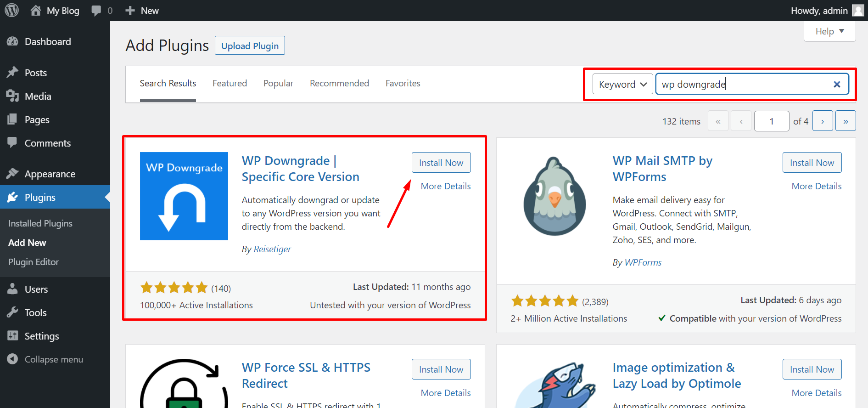Screen dimensions: 868x408
Task: Click the plus New icon in admin bar
Action: [x=130, y=11]
